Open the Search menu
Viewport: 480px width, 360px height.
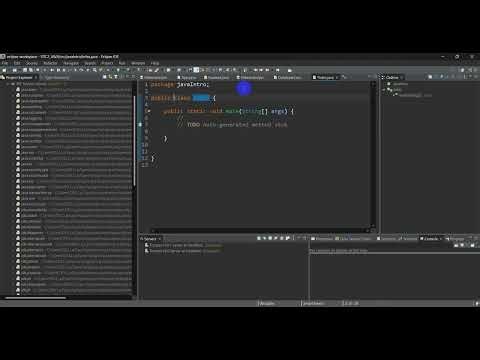[90, 63]
